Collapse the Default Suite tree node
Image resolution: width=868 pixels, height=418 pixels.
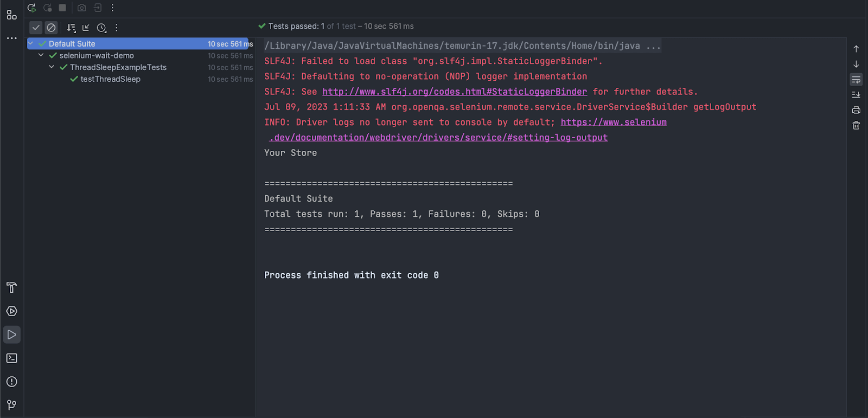tap(31, 43)
